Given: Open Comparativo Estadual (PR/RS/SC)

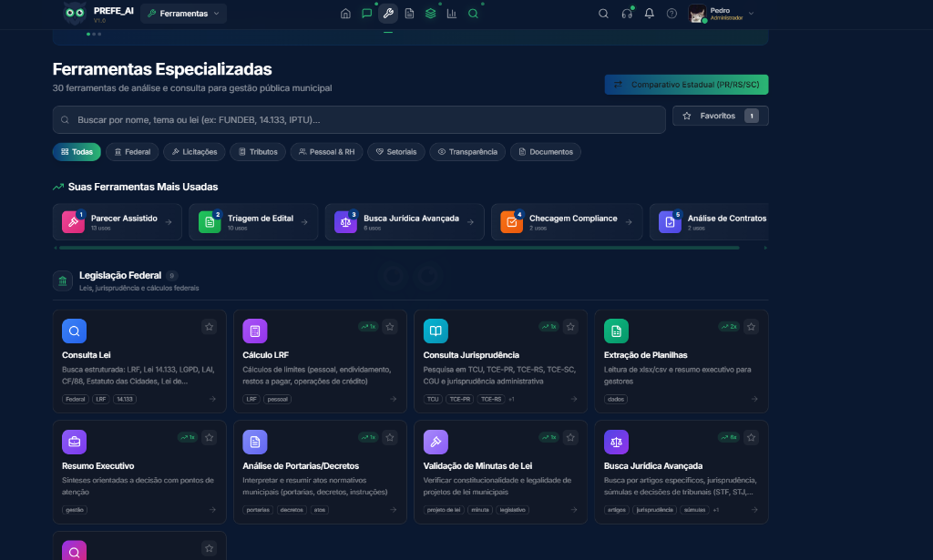Looking at the screenshot, I should (x=687, y=85).
